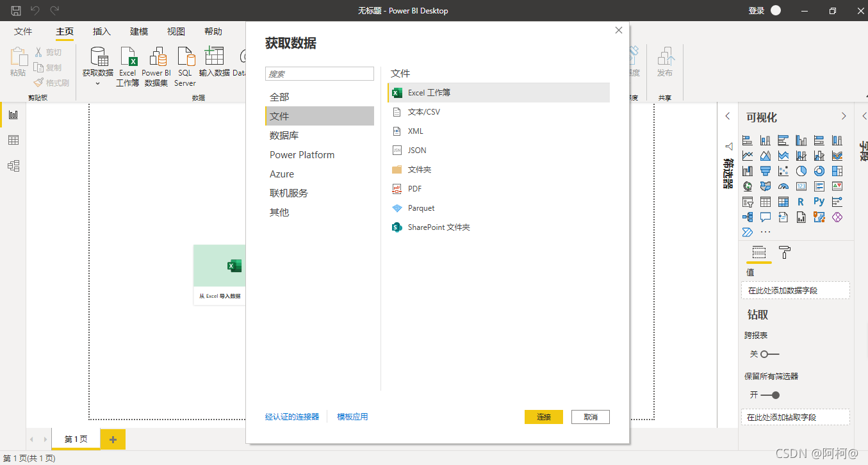Select the Python (Py) visual
Image resolution: width=868 pixels, height=465 pixels.
tap(819, 201)
